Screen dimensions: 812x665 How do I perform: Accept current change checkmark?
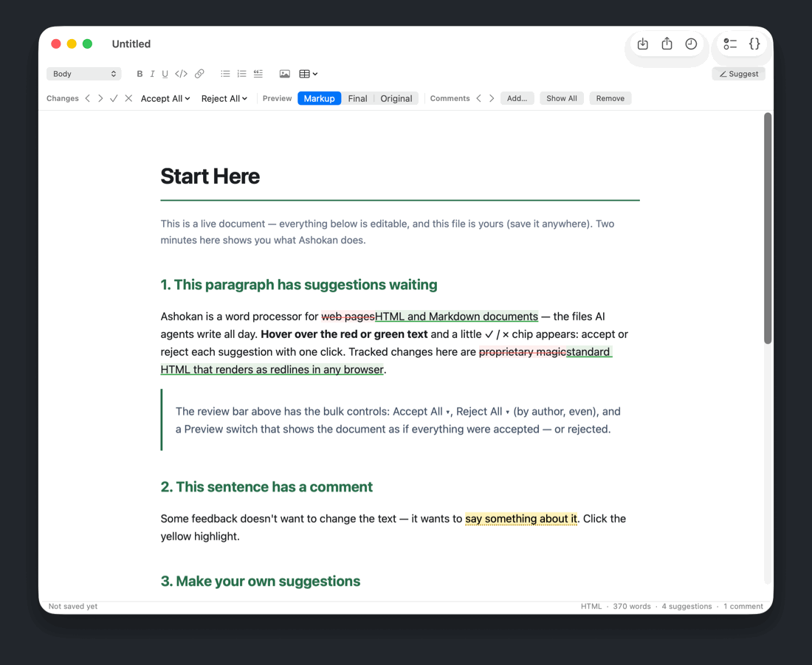114,98
